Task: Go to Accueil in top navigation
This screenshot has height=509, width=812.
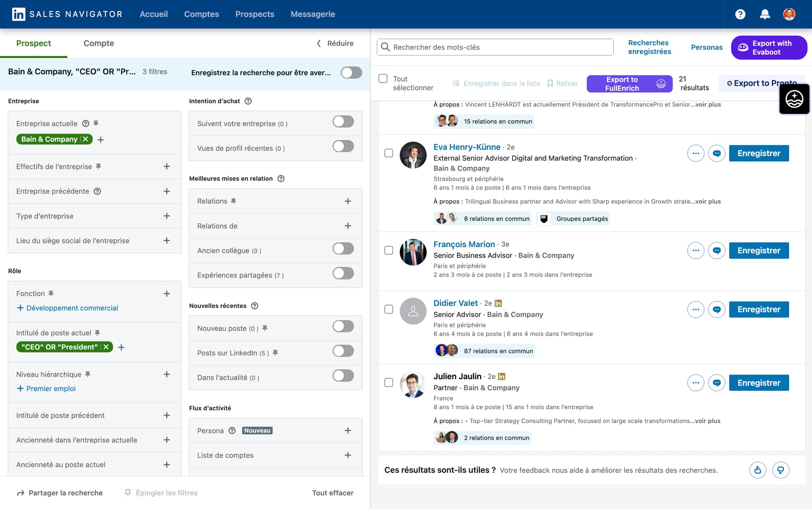Action: [x=154, y=14]
